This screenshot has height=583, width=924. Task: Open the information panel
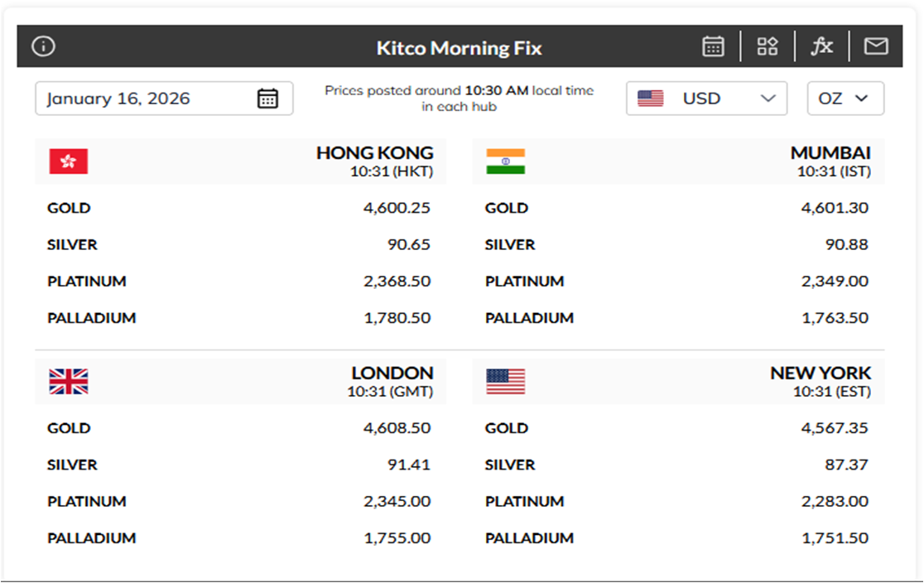click(43, 46)
